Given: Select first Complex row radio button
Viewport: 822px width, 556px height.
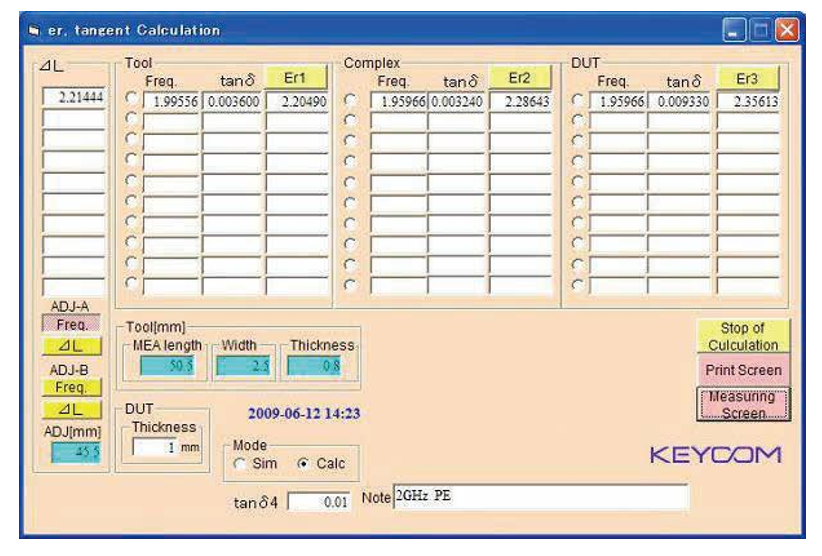Looking at the screenshot, I should coord(351,100).
